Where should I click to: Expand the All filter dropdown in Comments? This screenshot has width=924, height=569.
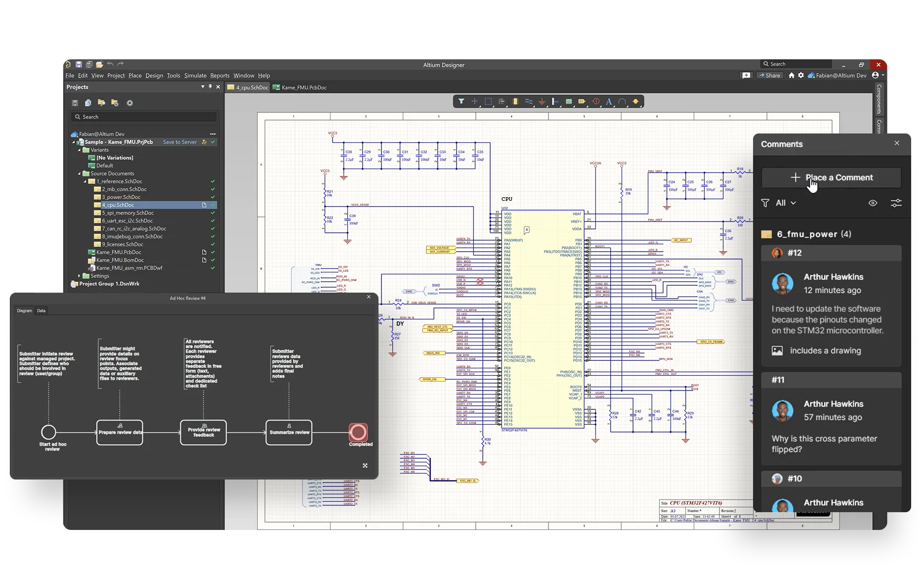[786, 203]
